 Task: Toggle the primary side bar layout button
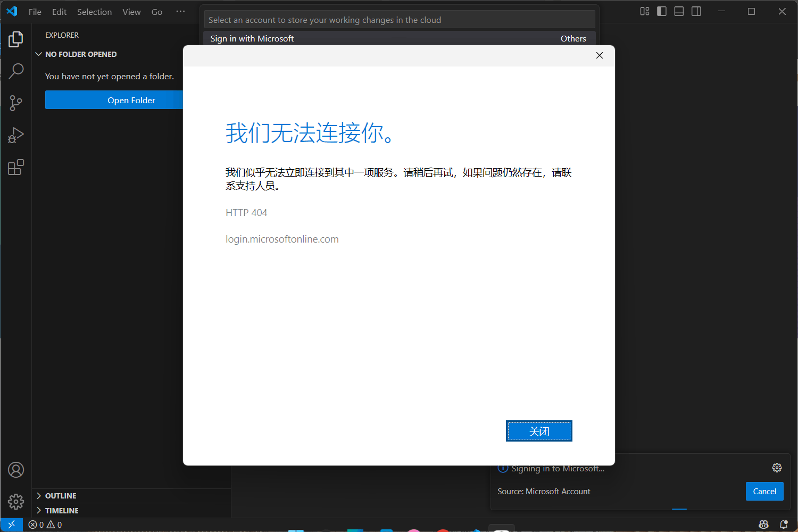662,11
